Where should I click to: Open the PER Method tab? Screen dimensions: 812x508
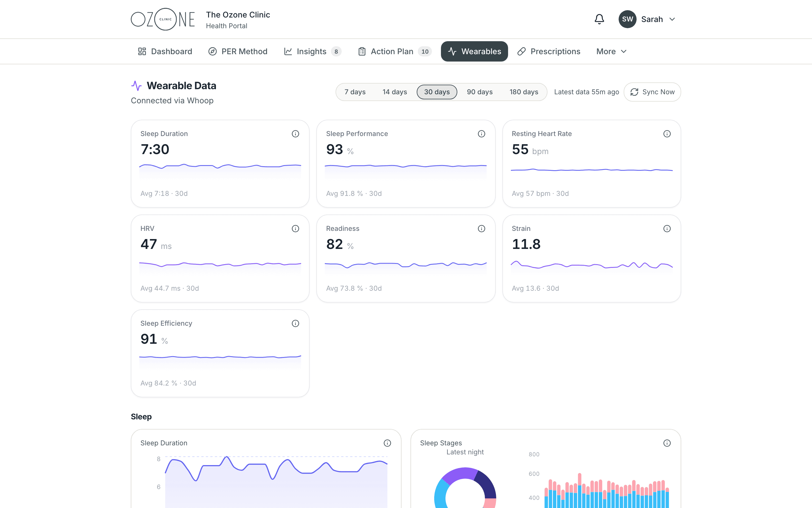coord(238,51)
